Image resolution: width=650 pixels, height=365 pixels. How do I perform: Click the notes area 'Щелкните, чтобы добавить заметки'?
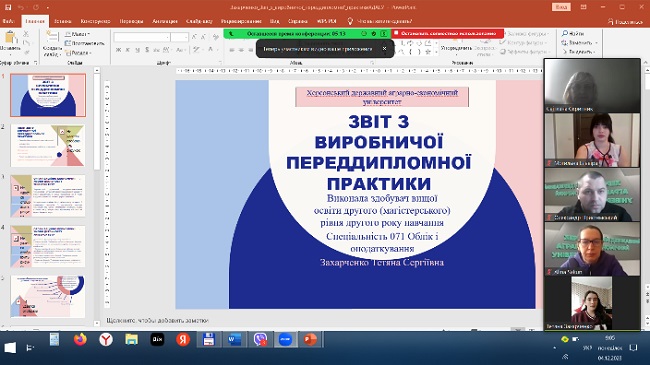coord(158,321)
